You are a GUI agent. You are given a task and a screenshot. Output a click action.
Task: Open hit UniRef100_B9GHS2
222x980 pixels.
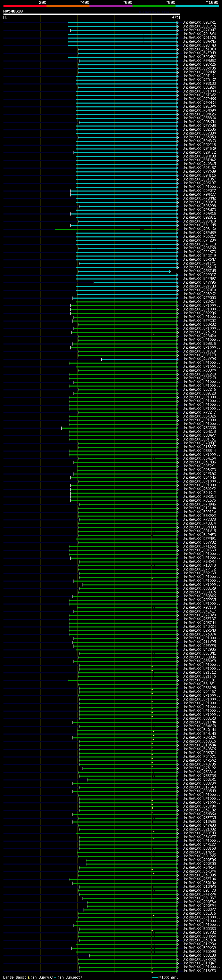point(199,57)
